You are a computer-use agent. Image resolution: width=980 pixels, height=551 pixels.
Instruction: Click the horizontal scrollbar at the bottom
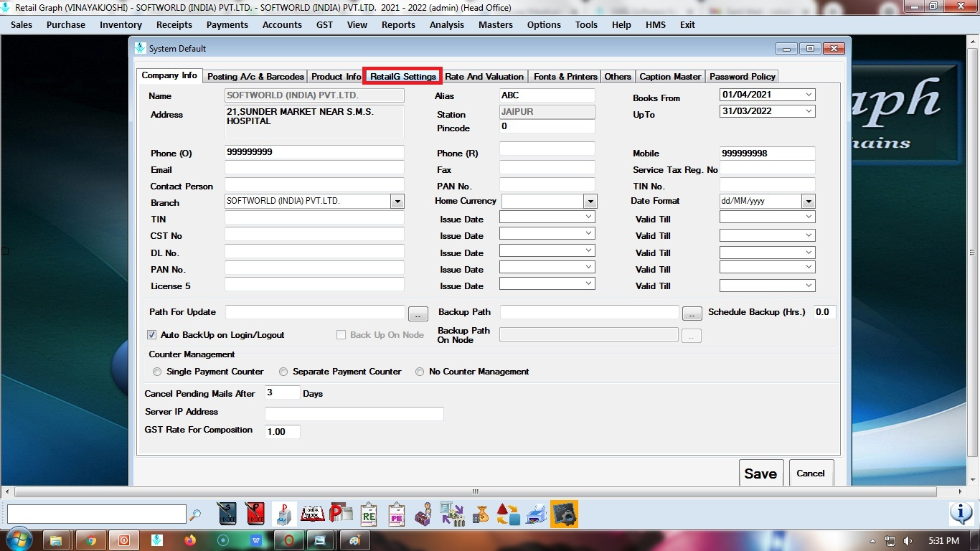pyautogui.click(x=475, y=492)
